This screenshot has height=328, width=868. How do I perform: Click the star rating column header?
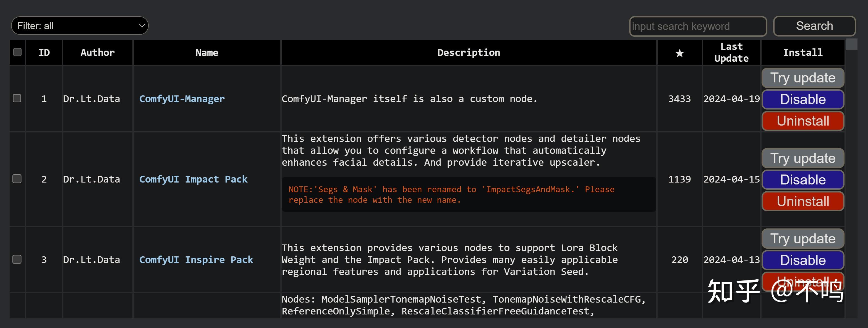pyautogui.click(x=679, y=53)
